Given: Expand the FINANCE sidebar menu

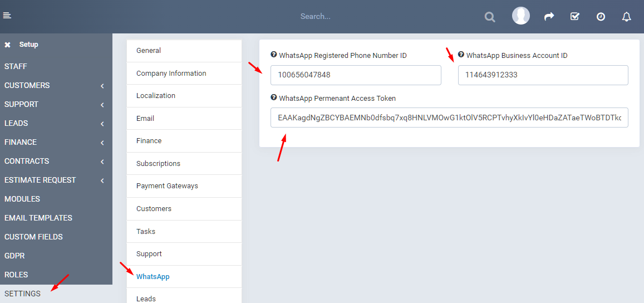Looking at the screenshot, I should (56, 142).
